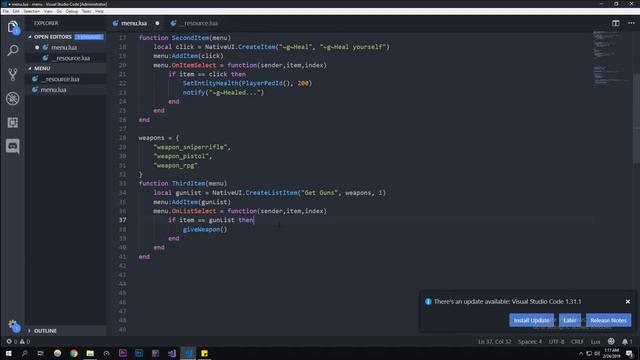Screen dimensions: 640x360
Task: Click the Lua file icon beside _resource.lua in MENU folder
Action: pyautogui.click(x=35, y=79)
